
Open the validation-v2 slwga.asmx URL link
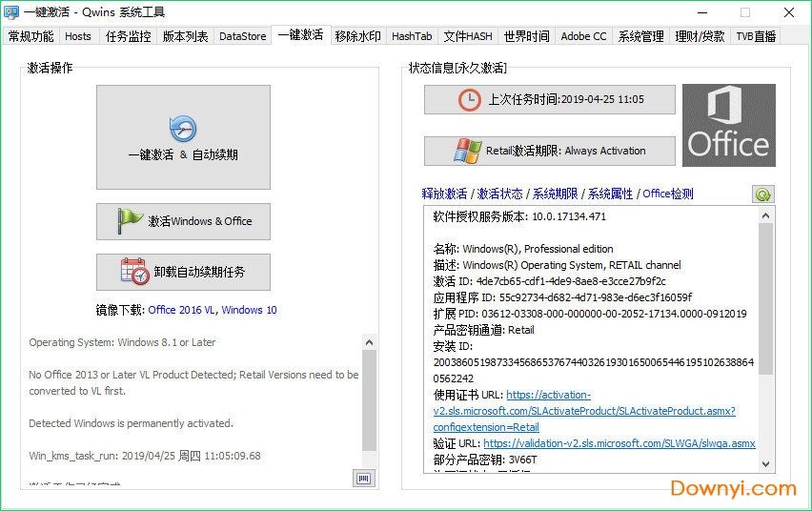click(619, 443)
